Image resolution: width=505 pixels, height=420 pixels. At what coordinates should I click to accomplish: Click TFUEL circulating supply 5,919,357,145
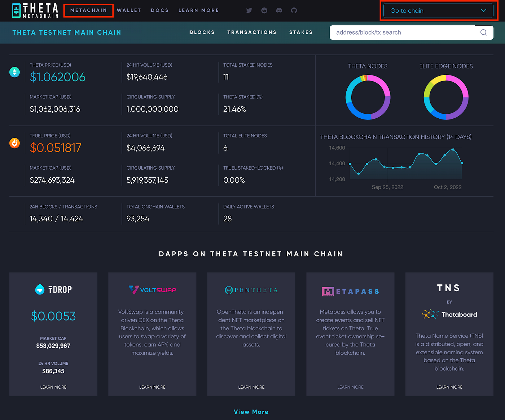[148, 180]
